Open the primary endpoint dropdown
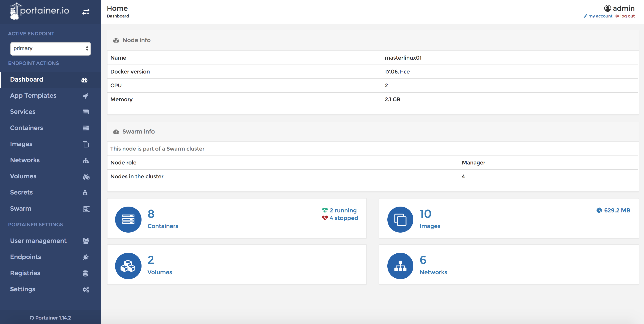The image size is (644, 324). (x=50, y=49)
